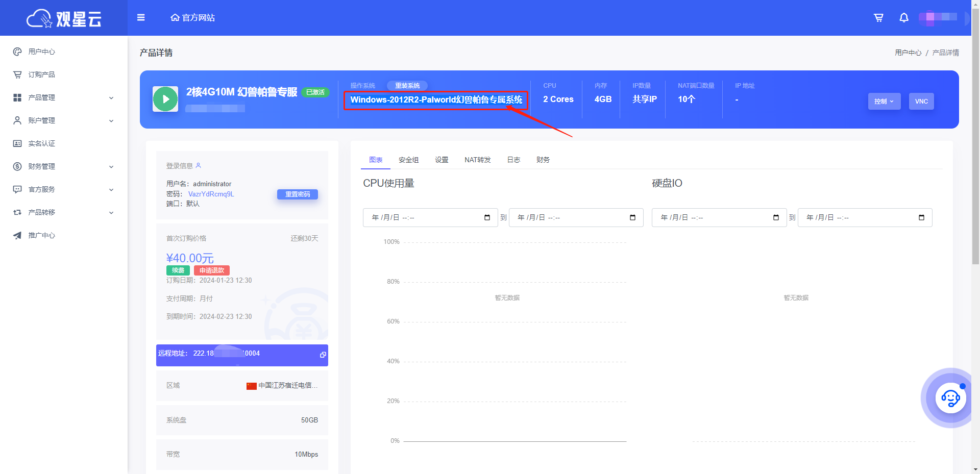Expand the 产品转移 sidebar menu
This screenshot has height=474, width=980.
click(111, 213)
